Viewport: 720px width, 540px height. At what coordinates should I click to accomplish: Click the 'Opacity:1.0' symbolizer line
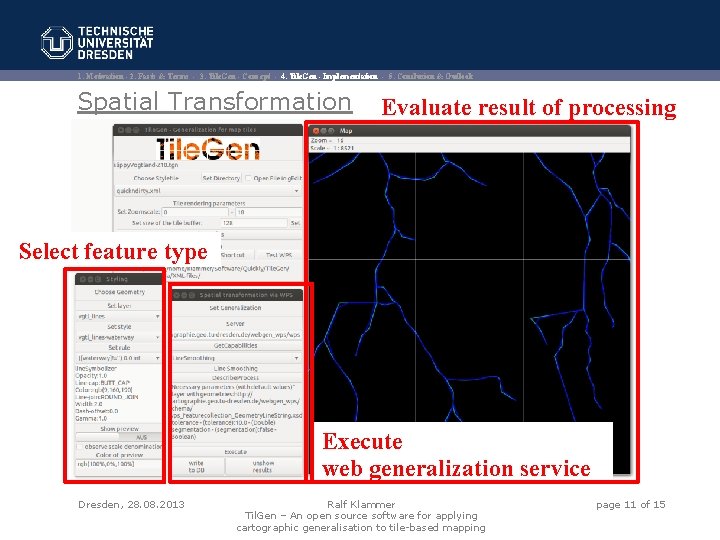pyautogui.click(x=91, y=376)
